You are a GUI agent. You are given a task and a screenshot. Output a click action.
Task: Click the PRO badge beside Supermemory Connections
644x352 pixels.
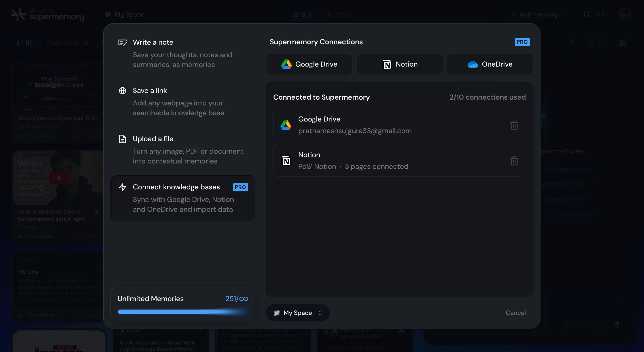[x=522, y=42]
